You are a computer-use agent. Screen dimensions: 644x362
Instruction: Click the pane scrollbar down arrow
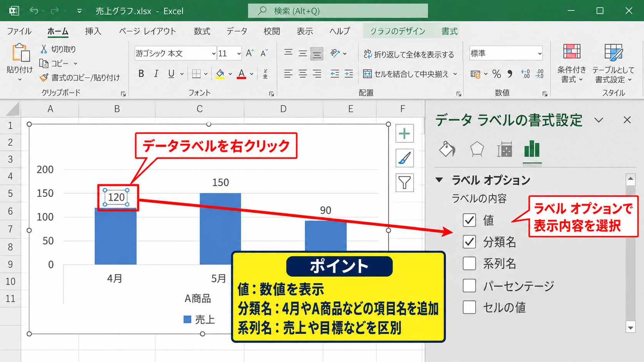pos(631,328)
